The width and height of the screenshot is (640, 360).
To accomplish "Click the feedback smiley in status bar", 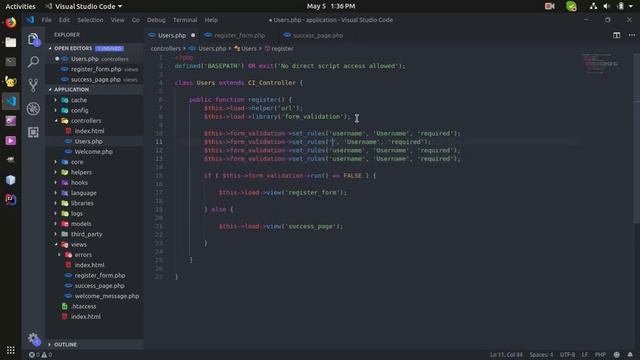I will pyautogui.click(x=616, y=355).
